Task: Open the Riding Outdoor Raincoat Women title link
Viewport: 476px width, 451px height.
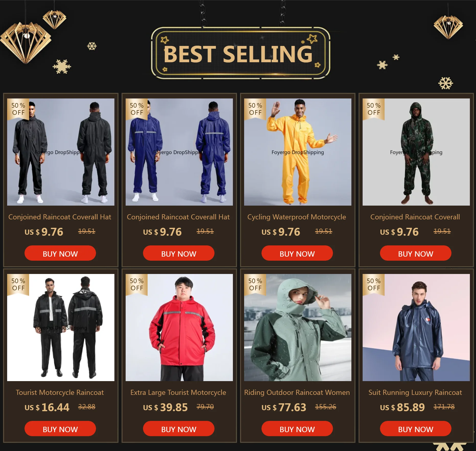Action: point(297,392)
